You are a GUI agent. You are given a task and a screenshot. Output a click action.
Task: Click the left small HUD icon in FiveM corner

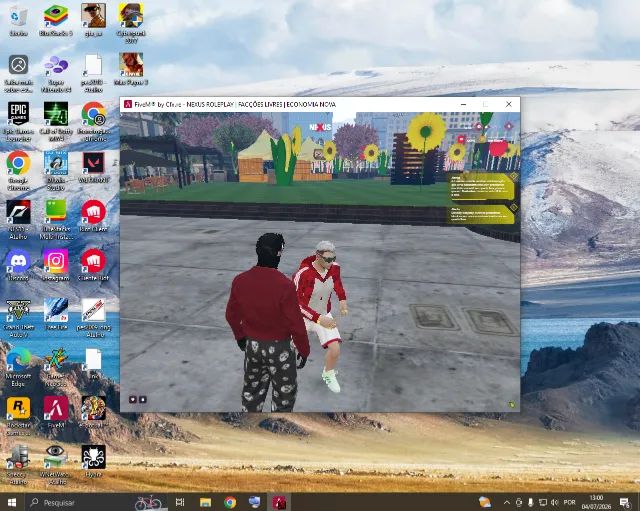click(133, 399)
